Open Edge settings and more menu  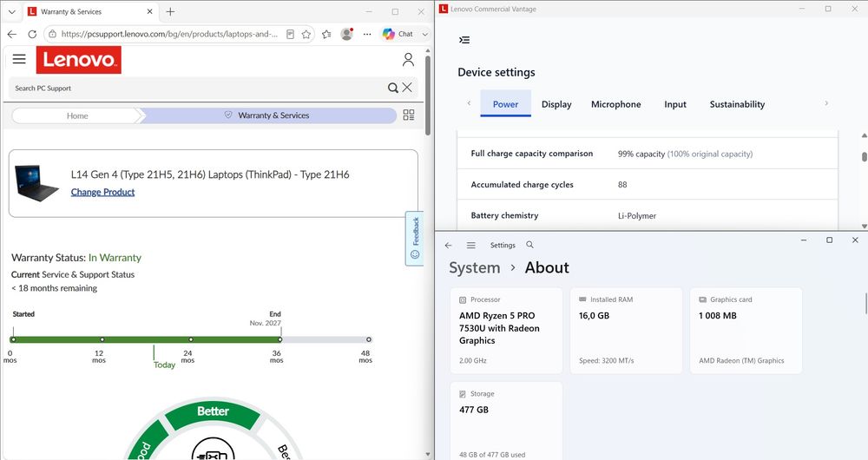[x=367, y=34]
